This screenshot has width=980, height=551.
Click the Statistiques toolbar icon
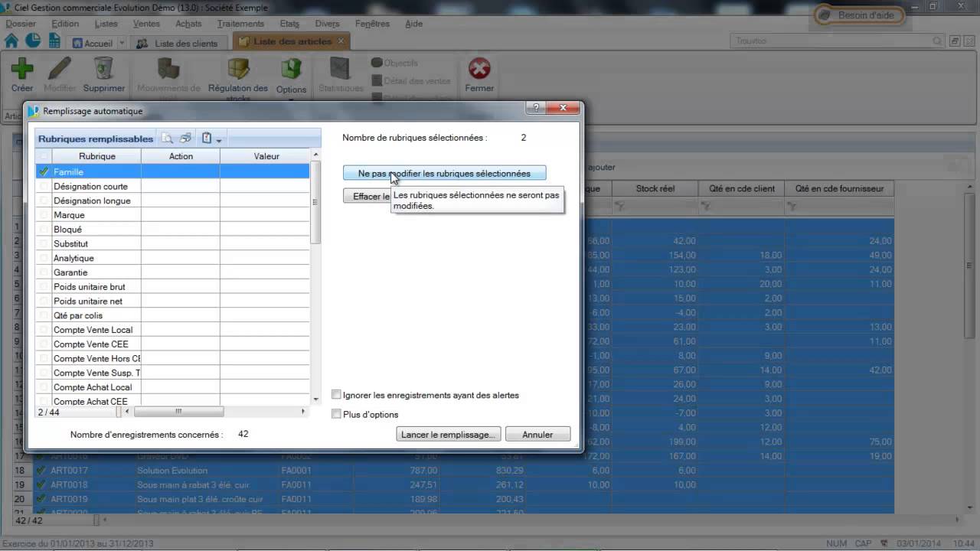[x=340, y=68]
